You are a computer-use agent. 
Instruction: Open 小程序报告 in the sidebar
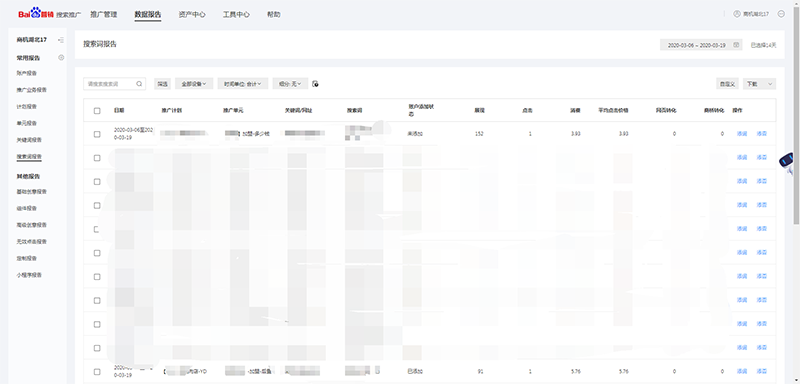pyautogui.click(x=29, y=275)
